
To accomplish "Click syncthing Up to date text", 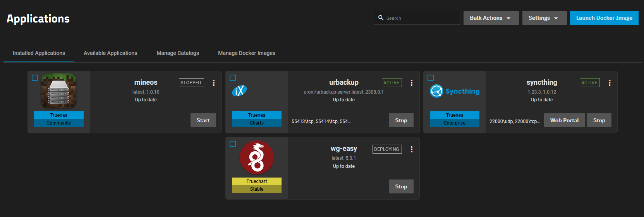I will pyautogui.click(x=542, y=100).
